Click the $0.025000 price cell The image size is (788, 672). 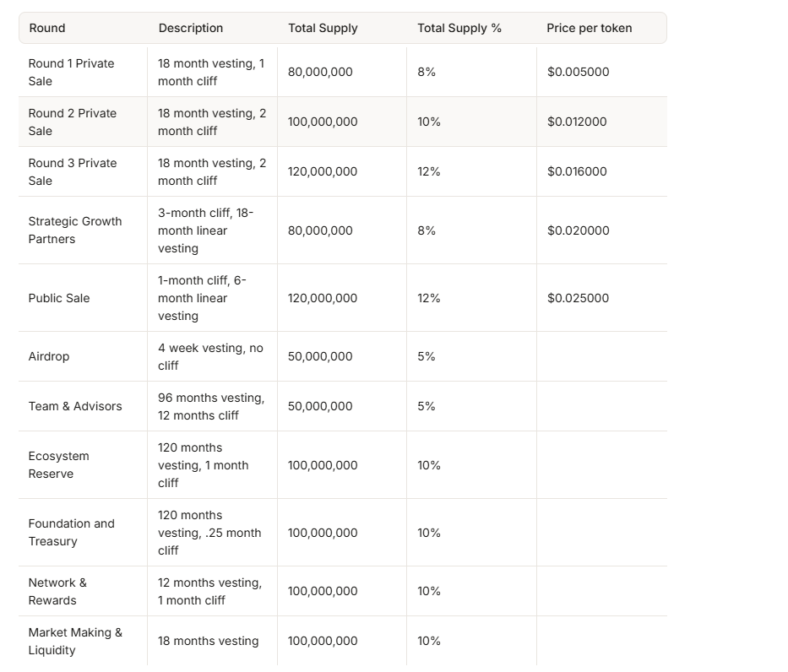(x=579, y=298)
